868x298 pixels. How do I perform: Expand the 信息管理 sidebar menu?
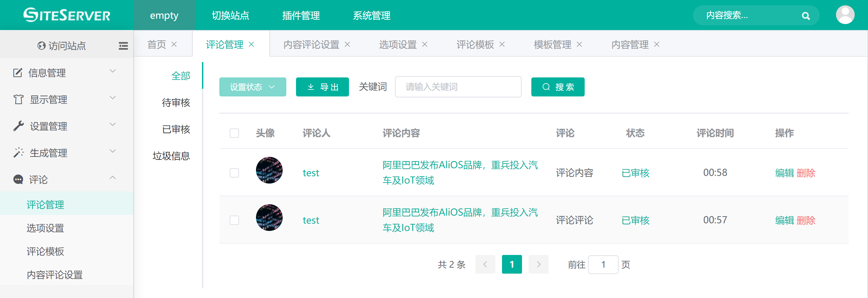[x=64, y=72]
